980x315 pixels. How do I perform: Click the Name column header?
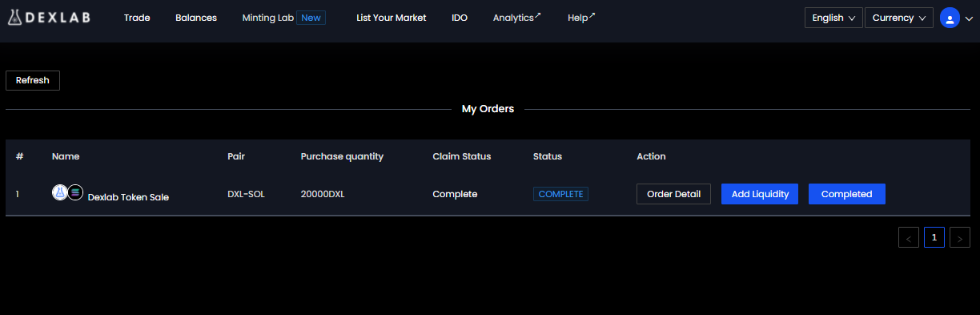(66, 156)
